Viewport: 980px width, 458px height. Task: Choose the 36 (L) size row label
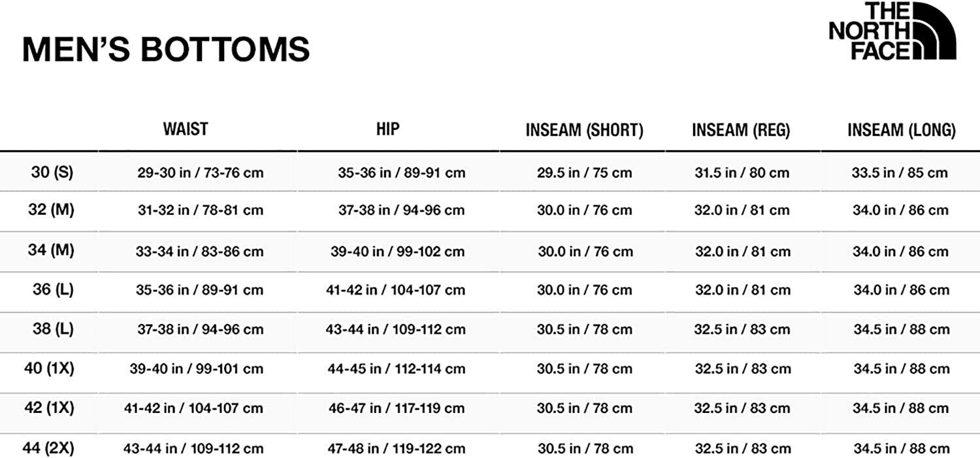pyautogui.click(x=53, y=289)
